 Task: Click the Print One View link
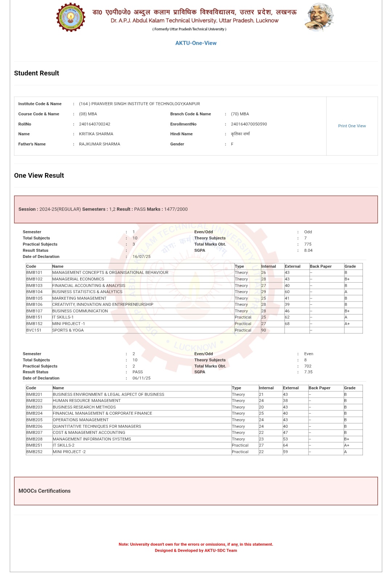[352, 126]
